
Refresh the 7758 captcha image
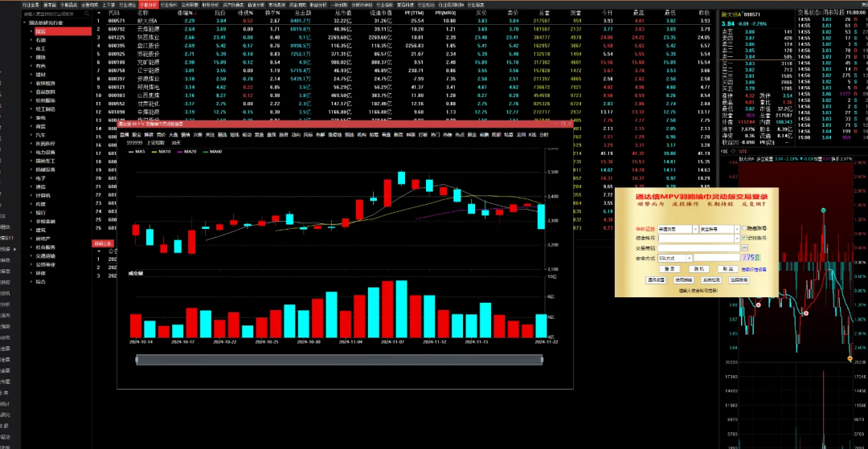[x=751, y=258]
